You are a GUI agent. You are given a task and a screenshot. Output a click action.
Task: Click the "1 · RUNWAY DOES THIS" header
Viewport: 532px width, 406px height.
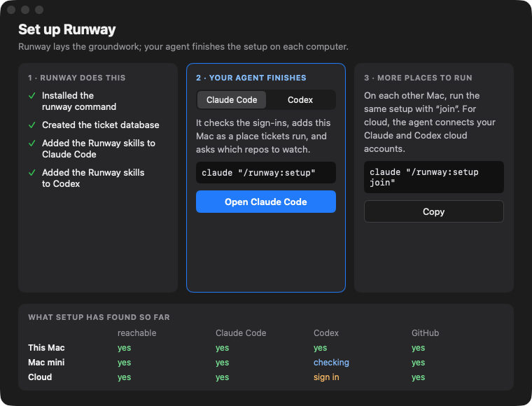[x=77, y=78]
